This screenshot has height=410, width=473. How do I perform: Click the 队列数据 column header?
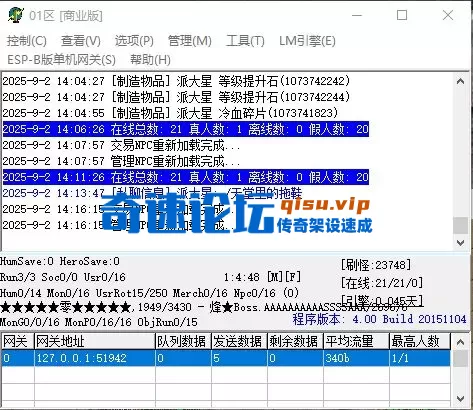click(x=183, y=341)
